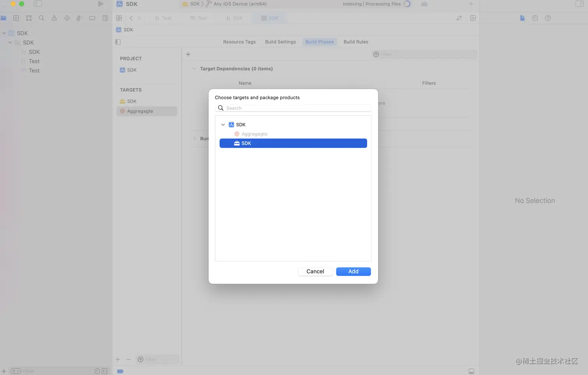Click the cloud status icon in toolbar

click(x=424, y=4)
